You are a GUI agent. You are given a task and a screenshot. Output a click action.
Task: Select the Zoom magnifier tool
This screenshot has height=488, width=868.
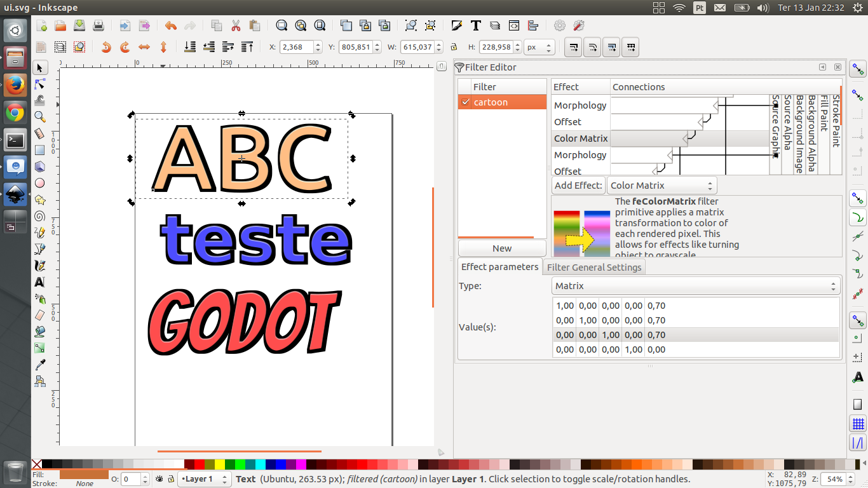[39, 117]
